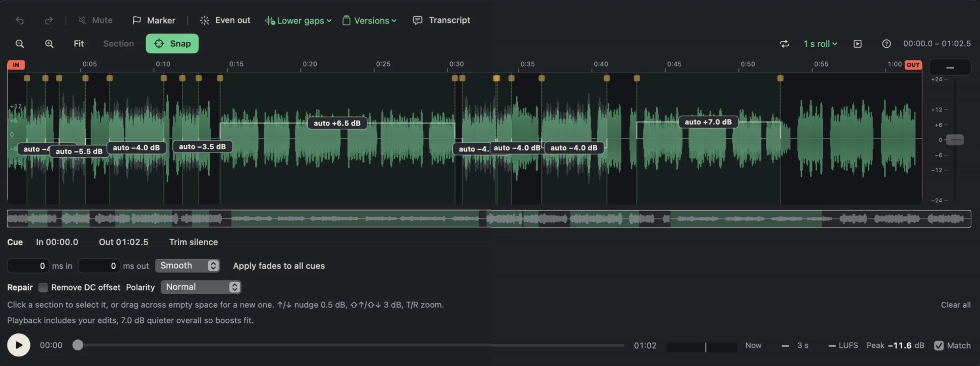980x366 pixels.
Task: Focus the ms in fade field
Action: coord(28,266)
